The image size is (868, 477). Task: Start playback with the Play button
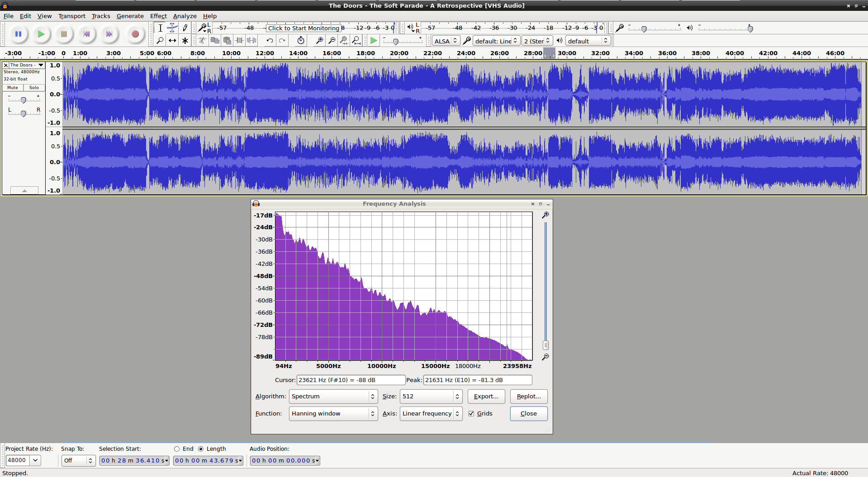(41, 34)
